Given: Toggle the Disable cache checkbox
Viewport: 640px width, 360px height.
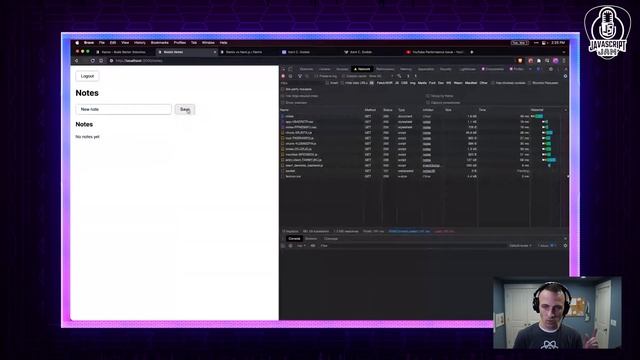Looking at the screenshot, I should click(x=343, y=76).
